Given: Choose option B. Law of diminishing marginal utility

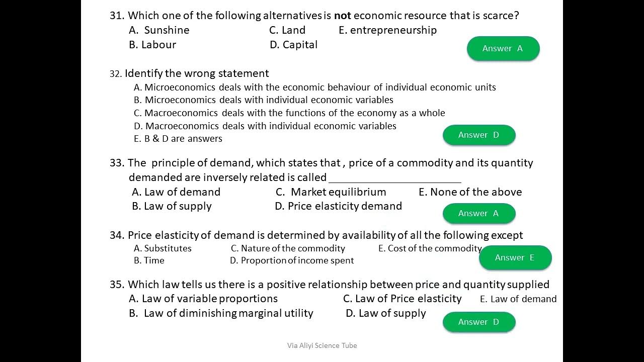Looking at the screenshot, I should click(x=221, y=313).
